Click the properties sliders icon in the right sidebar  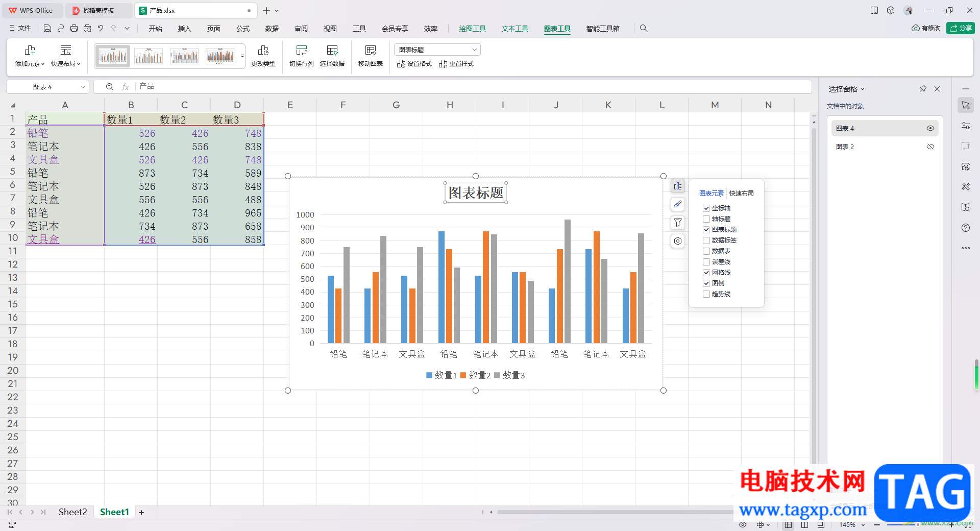[965, 126]
